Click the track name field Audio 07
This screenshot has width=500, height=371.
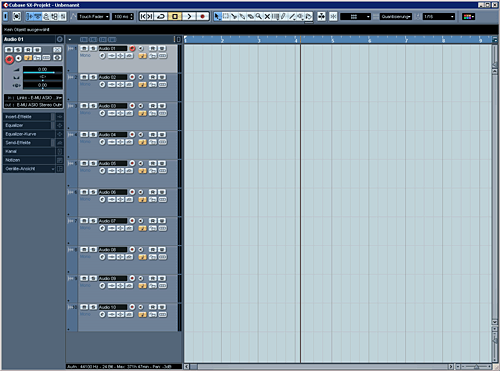pos(113,221)
